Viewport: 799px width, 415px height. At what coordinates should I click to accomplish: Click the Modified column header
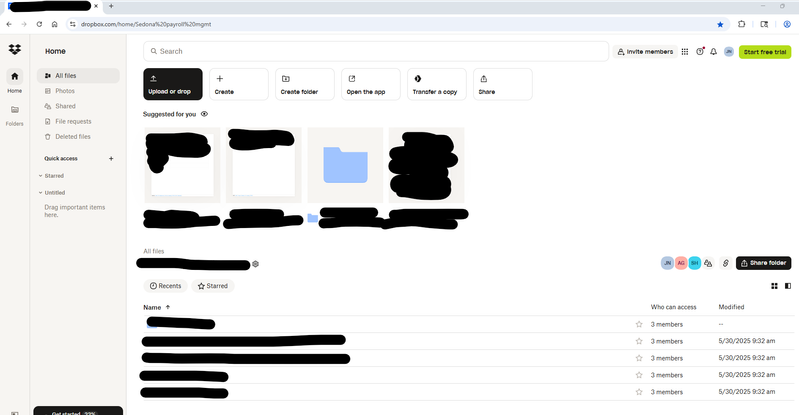pos(731,307)
